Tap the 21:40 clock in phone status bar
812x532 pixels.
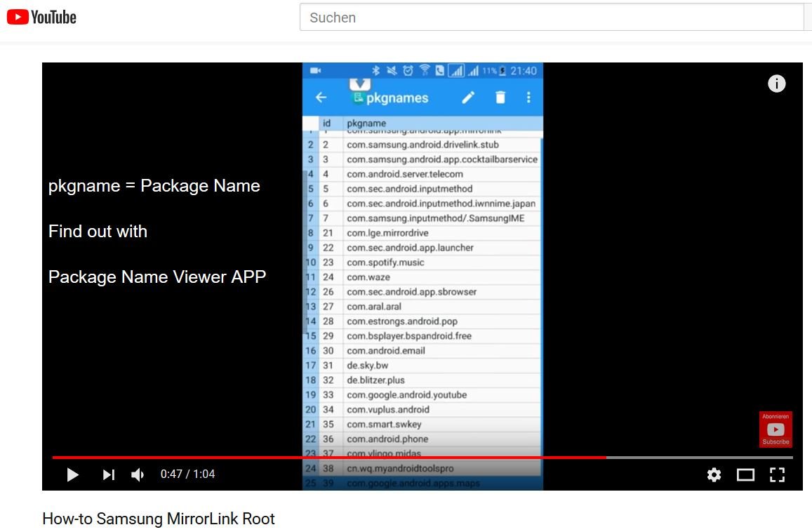[x=524, y=71]
